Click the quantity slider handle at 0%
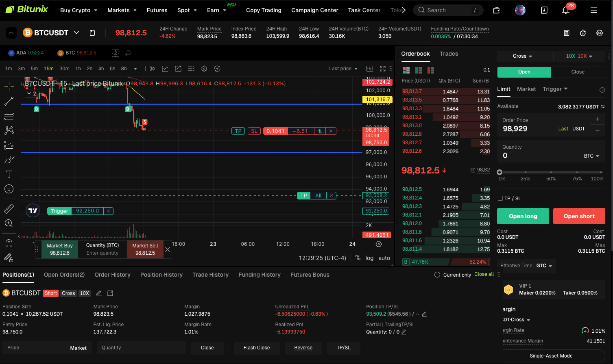The height and width of the screenshot is (364, 613). pos(500,172)
